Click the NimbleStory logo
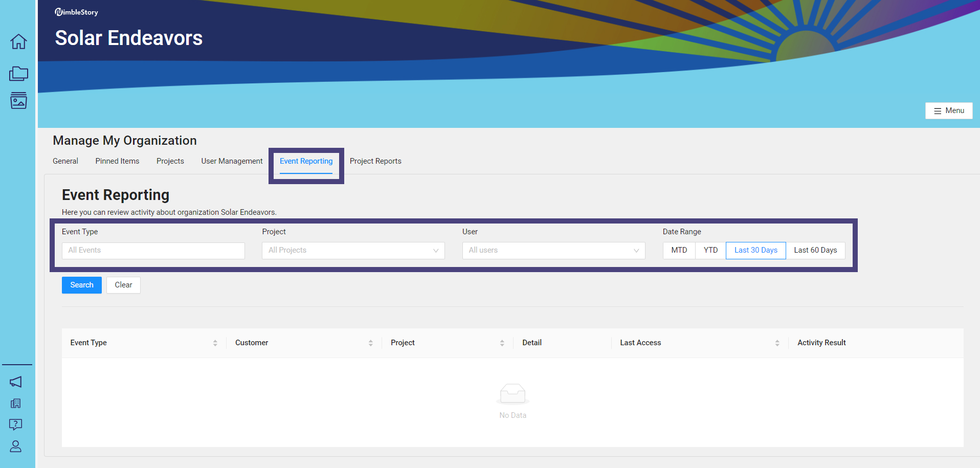The image size is (980, 468). [x=76, y=12]
